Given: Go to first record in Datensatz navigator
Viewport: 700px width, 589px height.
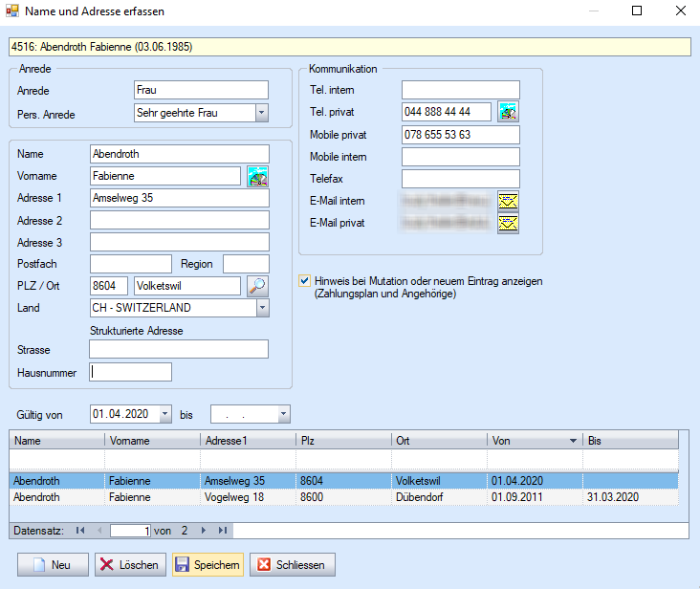Looking at the screenshot, I should click(80, 531).
